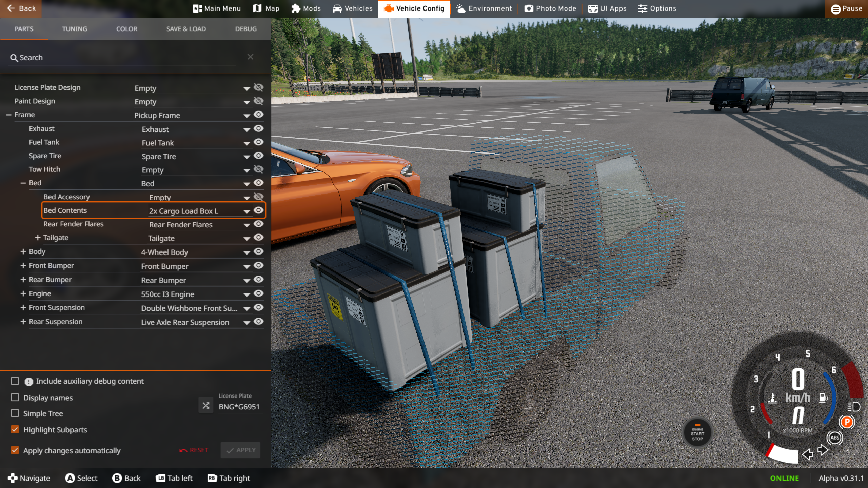The height and width of the screenshot is (488, 868).
Task: Click the Reset button
Action: click(194, 450)
